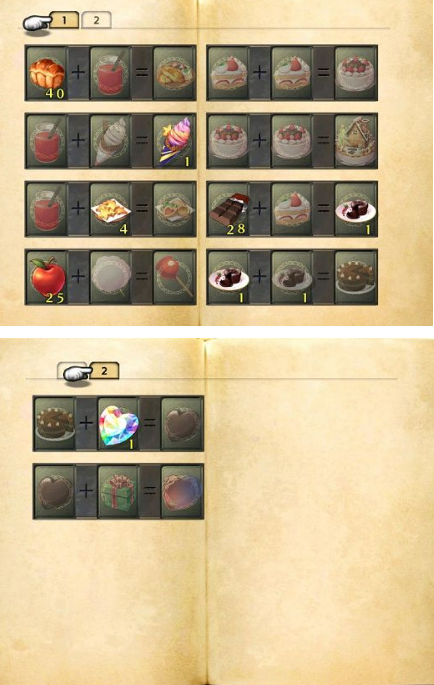Click the chocolate heart result in lower book
The height and width of the screenshot is (685, 434).
click(x=182, y=423)
